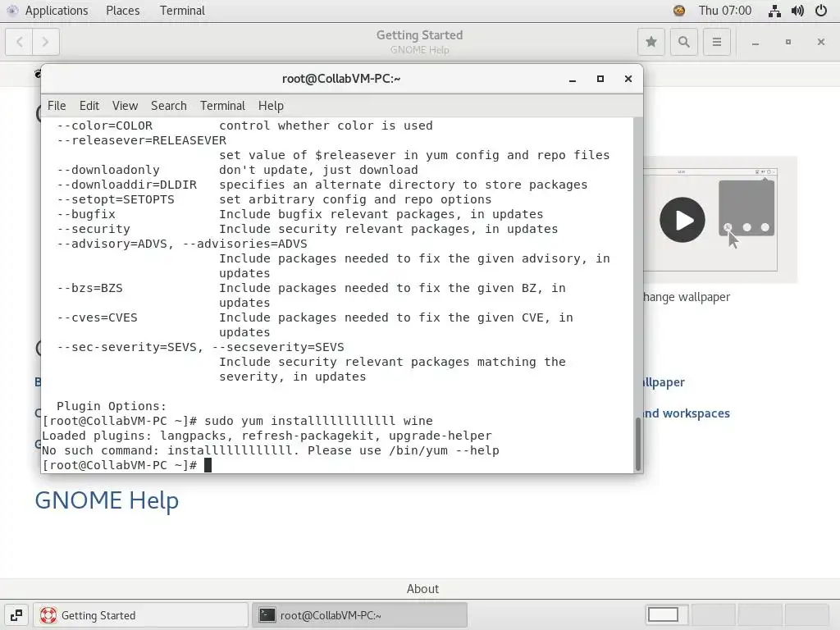The width and height of the screenshot is (840, 630).
Task: Click the 'sudo yum installllllllllll wine' command text
Action: pyautogui.click(x=318, y=421)
